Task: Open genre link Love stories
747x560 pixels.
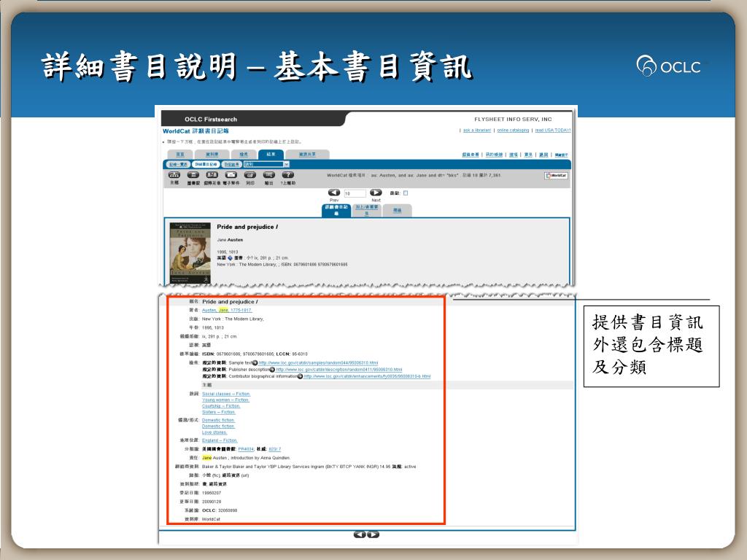Action: [214, 432]
